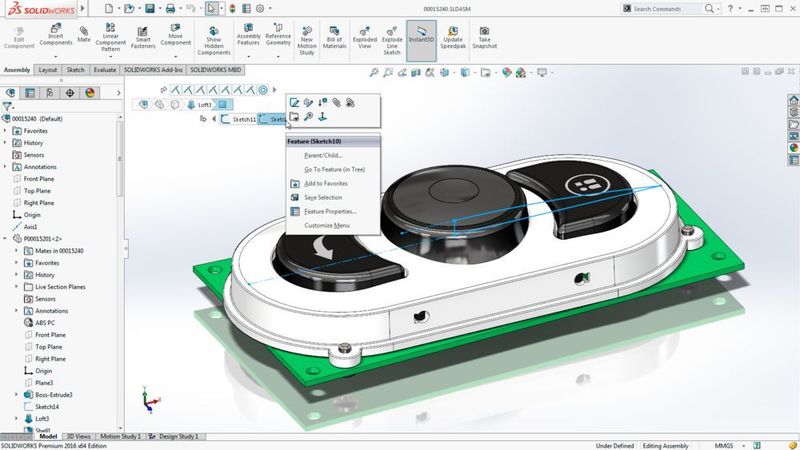Click Show Hidden Components
800x450 pixels.
point(214,41)
